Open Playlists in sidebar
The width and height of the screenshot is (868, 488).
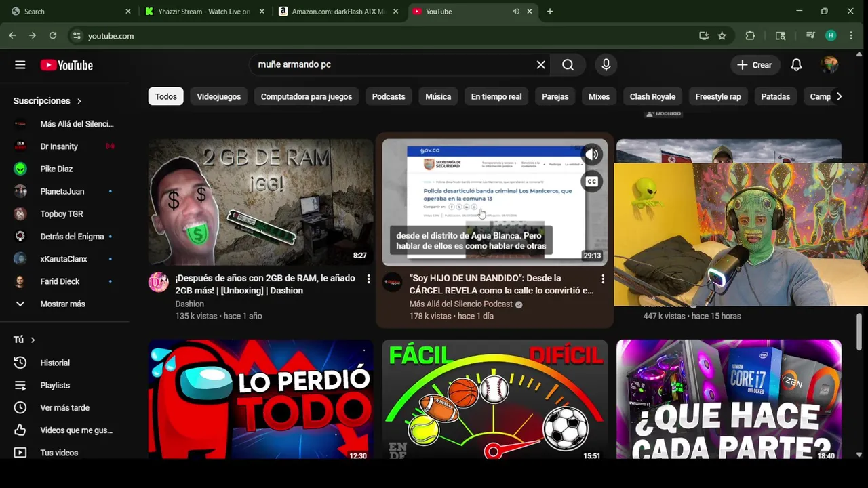[x=64, y=385]
